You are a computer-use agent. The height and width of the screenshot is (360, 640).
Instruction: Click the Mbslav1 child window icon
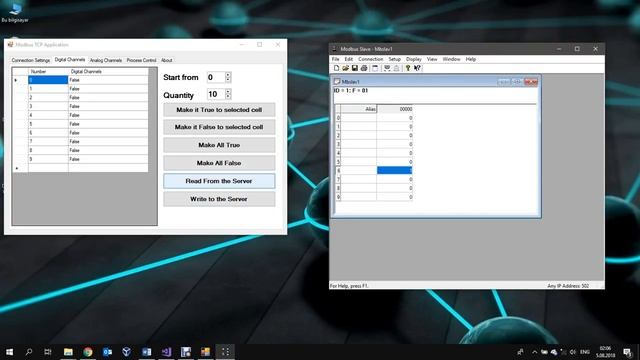point(337,82)
